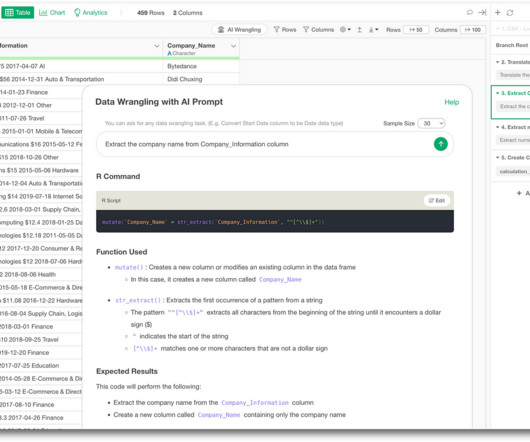This screenshot has height=442, width=530.
Task: Submit the prompt with green arrow button
Action: (441, 144)
